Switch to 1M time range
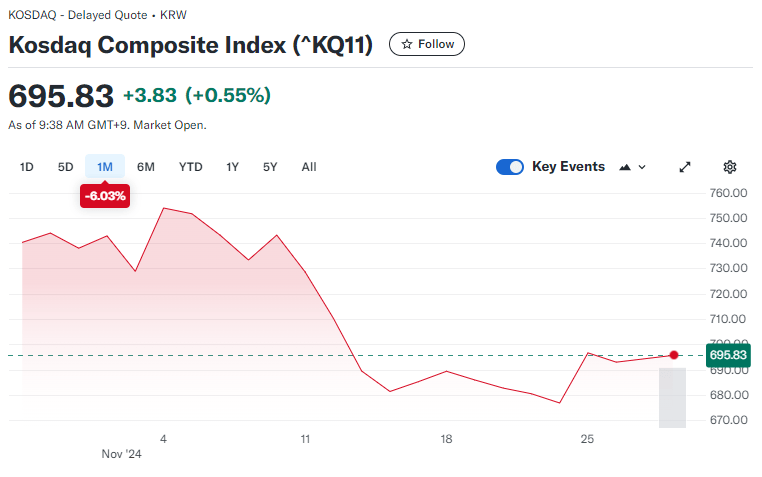Screen dimensions: 762x477 (x=105, y=167)
